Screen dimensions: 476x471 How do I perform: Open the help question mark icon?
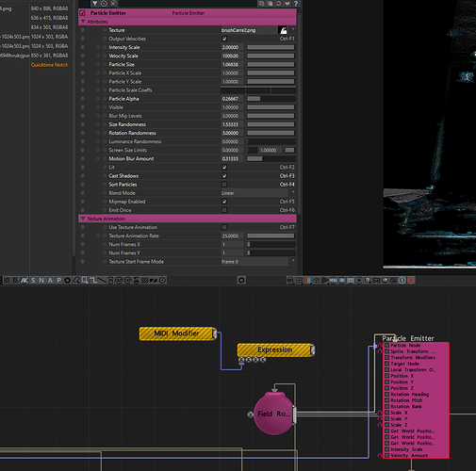(x=296, y=4)
